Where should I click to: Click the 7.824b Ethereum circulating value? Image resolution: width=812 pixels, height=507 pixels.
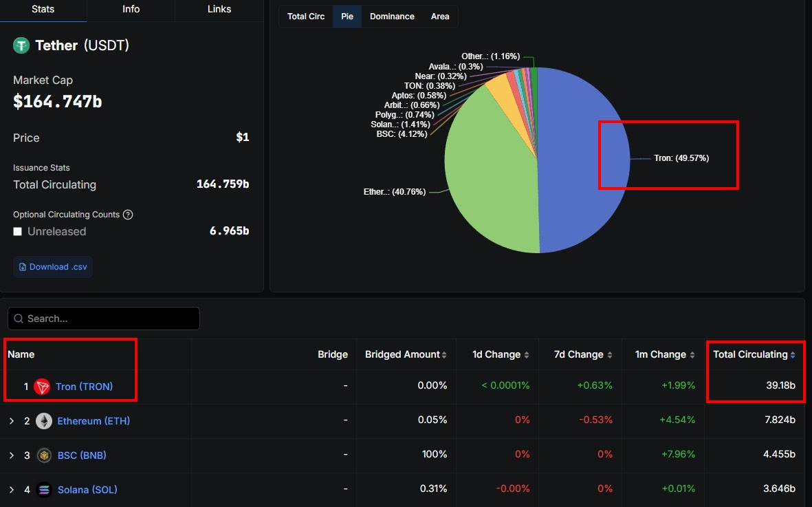pyautogui.click(x=780, y=420)
